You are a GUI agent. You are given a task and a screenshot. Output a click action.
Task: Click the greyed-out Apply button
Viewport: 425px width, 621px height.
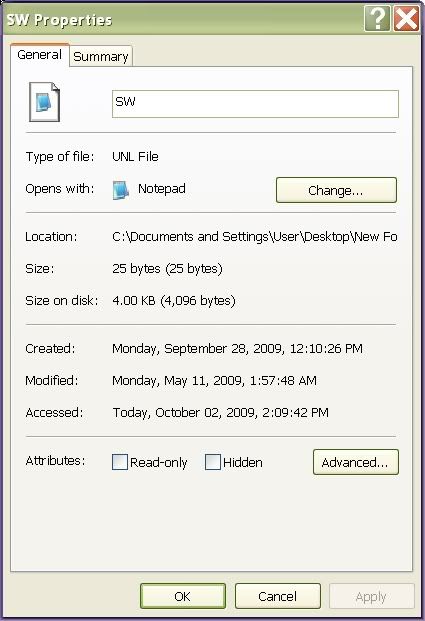[x=371, y=596]
